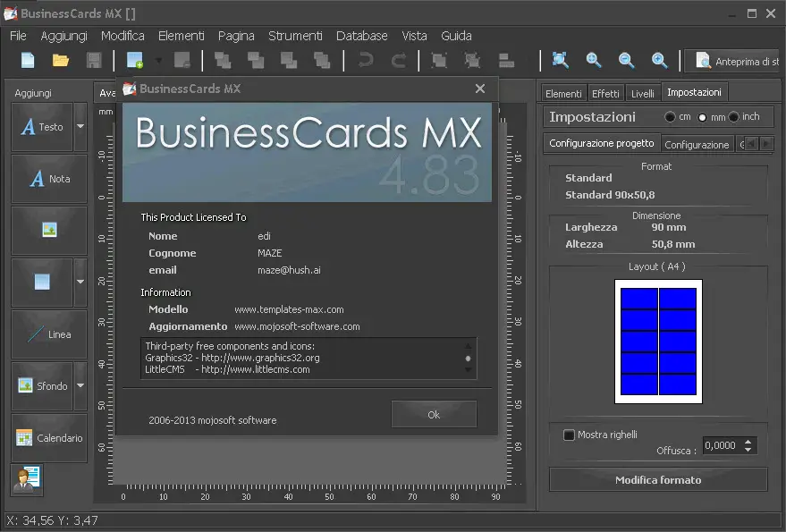
Task: Open the File menu
Action: [18, 36]
